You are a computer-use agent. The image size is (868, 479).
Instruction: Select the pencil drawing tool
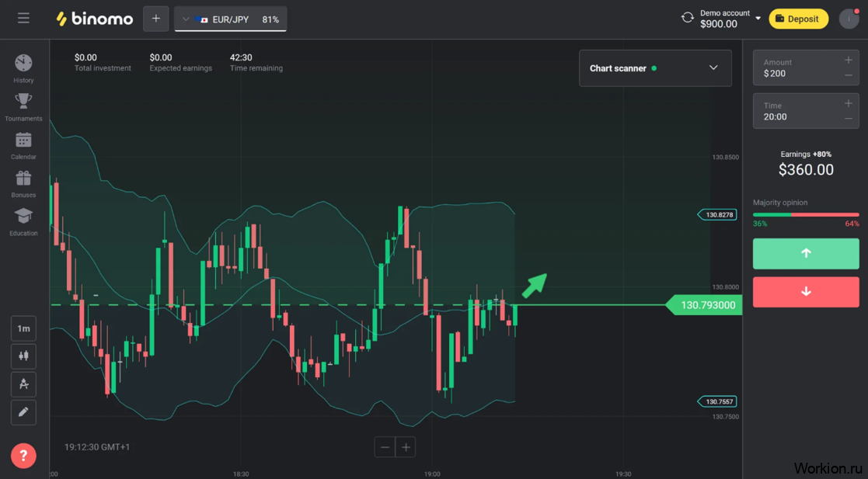tap(23, 412)
